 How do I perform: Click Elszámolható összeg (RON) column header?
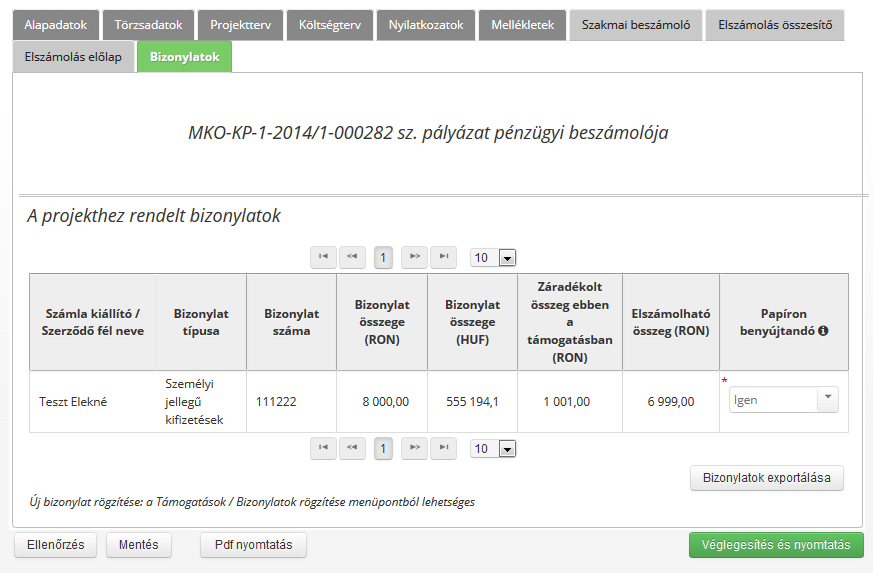pos(671,322)
